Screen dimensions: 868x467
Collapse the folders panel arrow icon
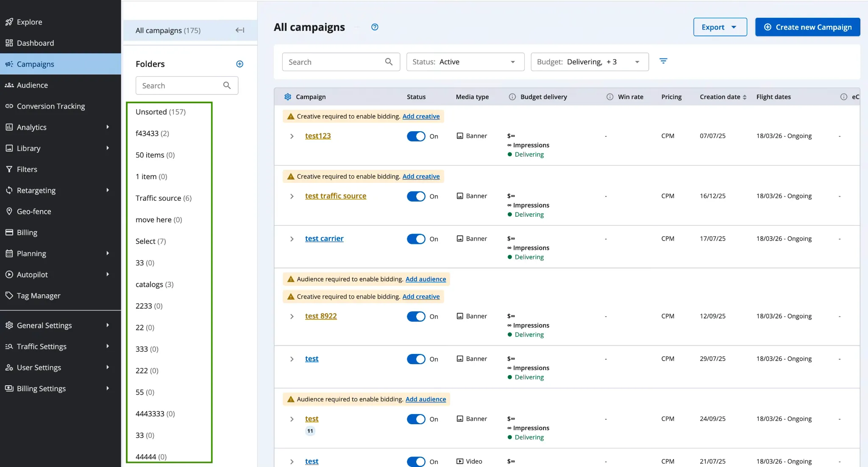pos(240,30)
